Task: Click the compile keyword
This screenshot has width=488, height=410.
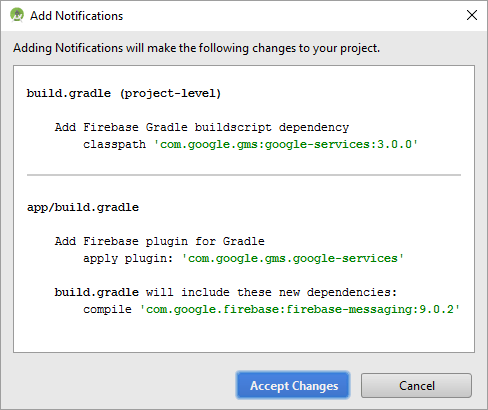Action: coord(107,310)
